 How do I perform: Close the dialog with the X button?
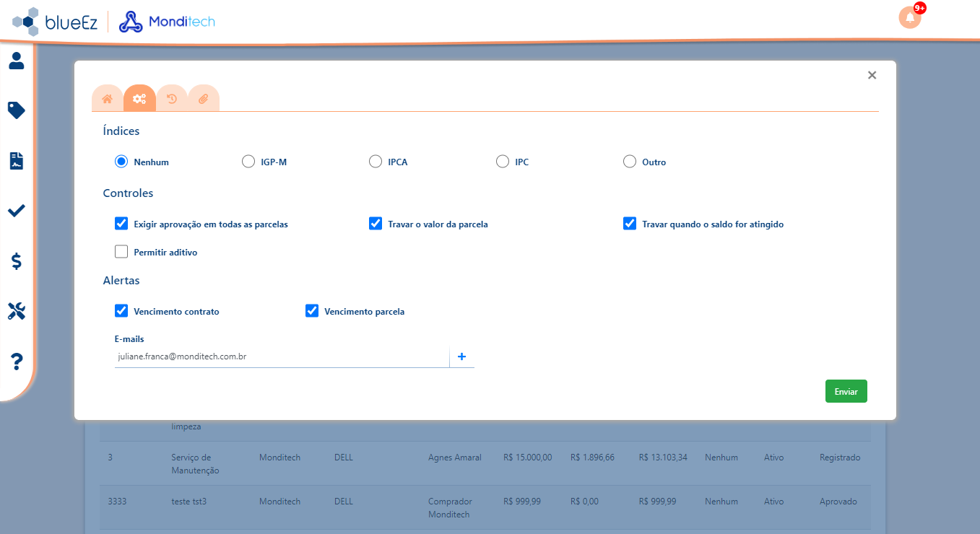[x=872, y=75]
